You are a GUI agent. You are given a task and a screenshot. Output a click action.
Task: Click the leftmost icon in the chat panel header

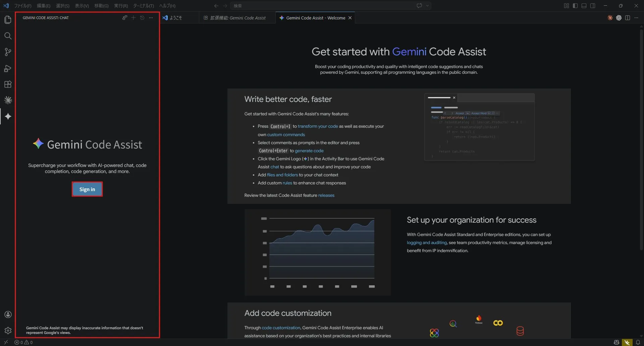coord(125,18)
